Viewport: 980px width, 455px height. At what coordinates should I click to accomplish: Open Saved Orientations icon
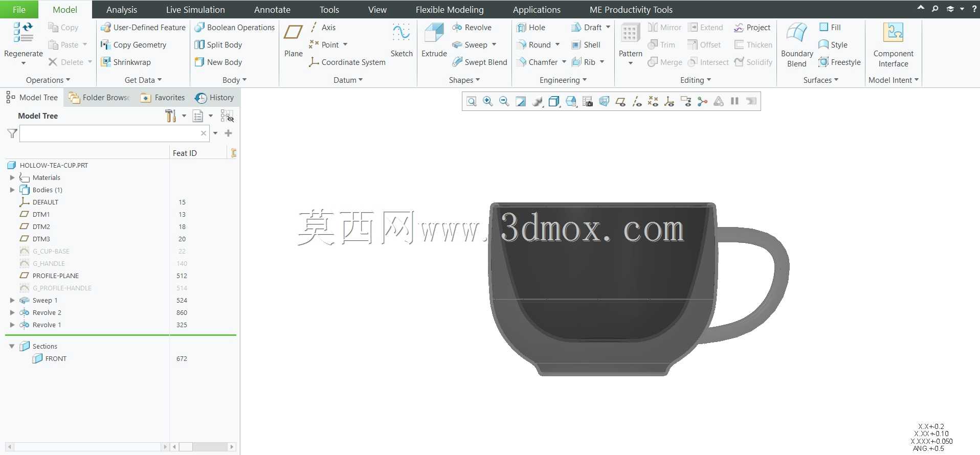pos(571,101)
